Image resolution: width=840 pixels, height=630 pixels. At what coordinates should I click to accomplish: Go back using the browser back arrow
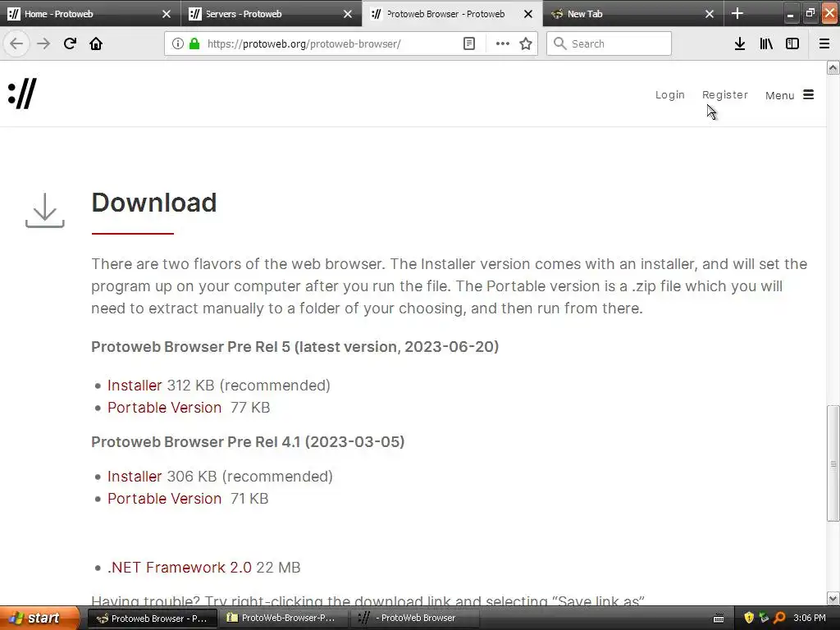point(16,43)
